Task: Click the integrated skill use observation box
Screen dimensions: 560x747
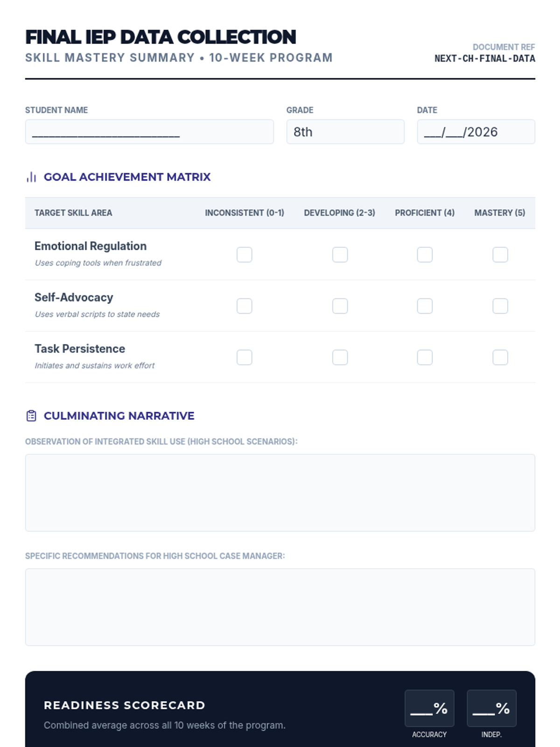Action: click(x=280, y=493)
